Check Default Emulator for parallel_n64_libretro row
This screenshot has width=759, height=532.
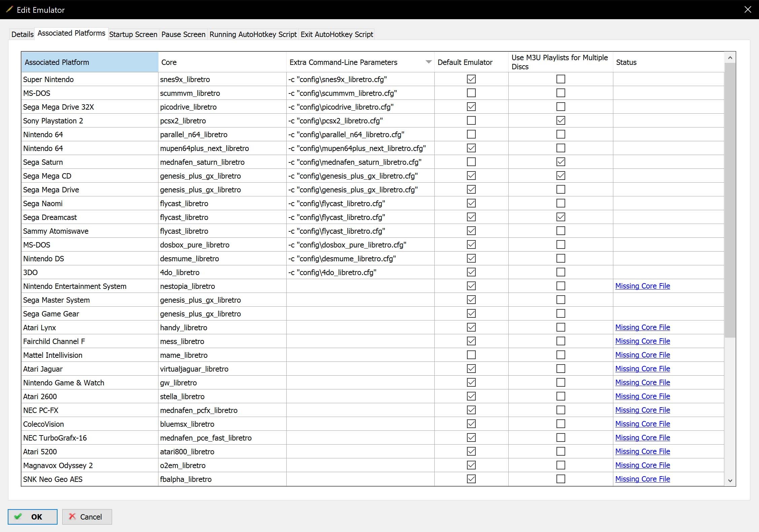(x=471, y=134)
